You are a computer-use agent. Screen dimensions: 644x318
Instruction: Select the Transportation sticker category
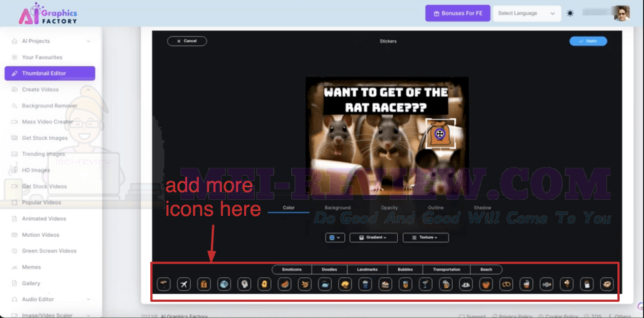(447, 270)
